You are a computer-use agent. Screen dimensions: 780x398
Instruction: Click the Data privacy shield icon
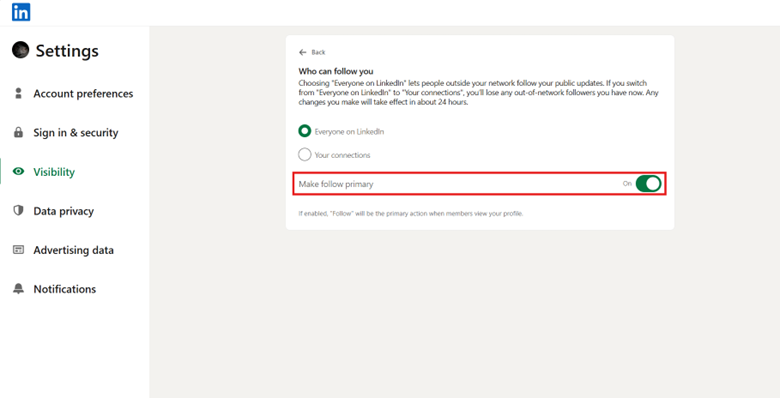coord(18,210)
